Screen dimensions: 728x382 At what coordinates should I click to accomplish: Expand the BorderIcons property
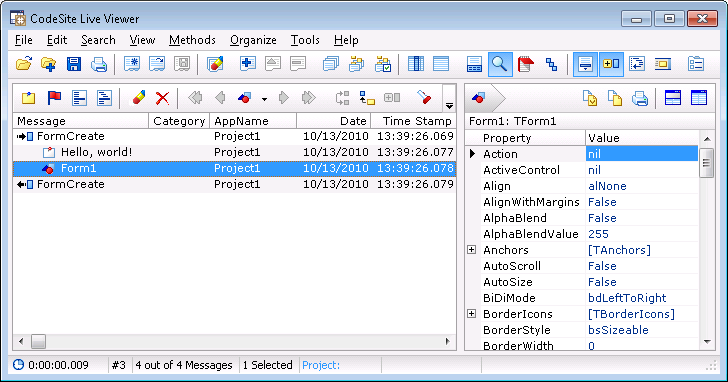click(x=472, y=314)
